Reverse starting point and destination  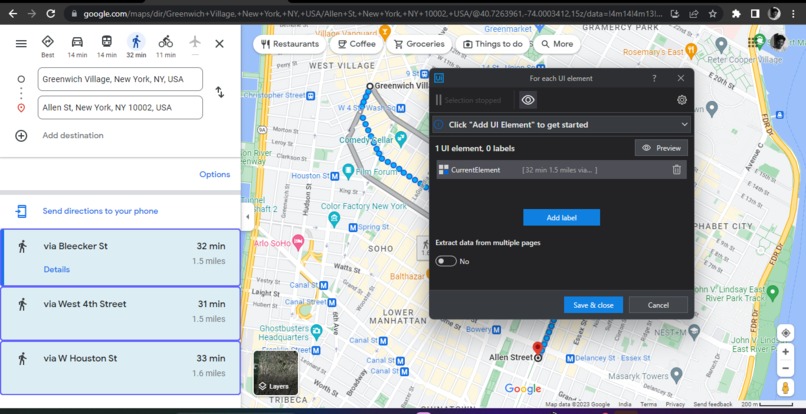219,93
